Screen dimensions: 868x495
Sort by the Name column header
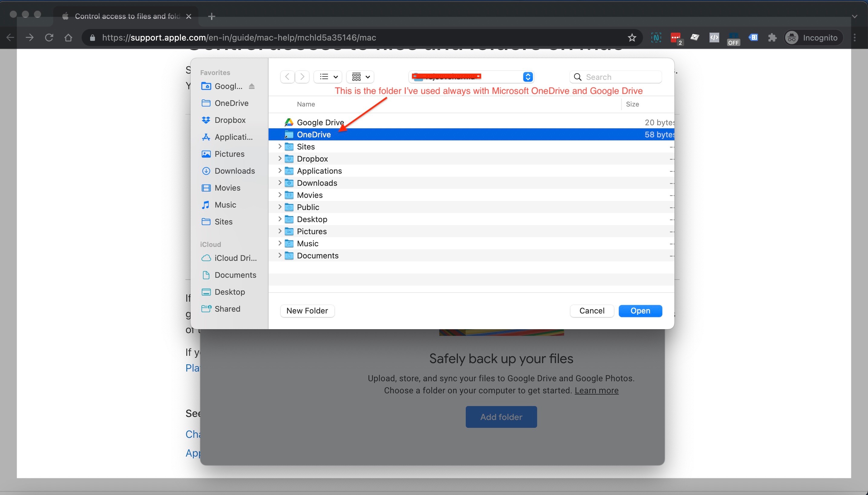(306, 104)
